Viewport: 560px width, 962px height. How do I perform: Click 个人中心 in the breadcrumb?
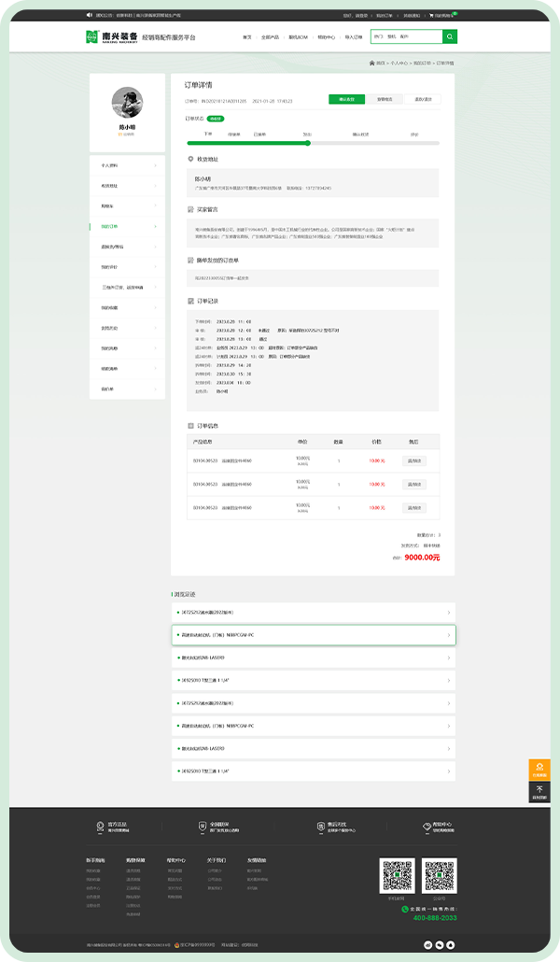pyautogui.click(x=399, y=63)
